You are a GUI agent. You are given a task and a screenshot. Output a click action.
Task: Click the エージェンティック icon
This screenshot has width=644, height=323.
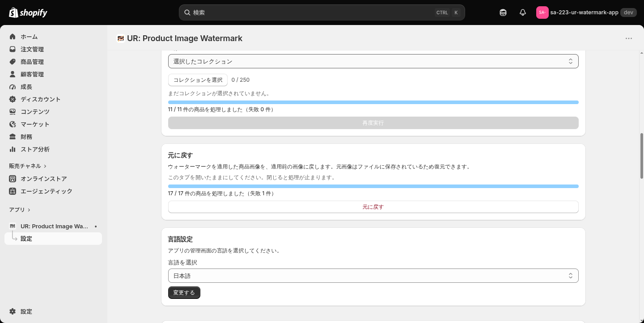pyautogui.click(x=13, y=191)
